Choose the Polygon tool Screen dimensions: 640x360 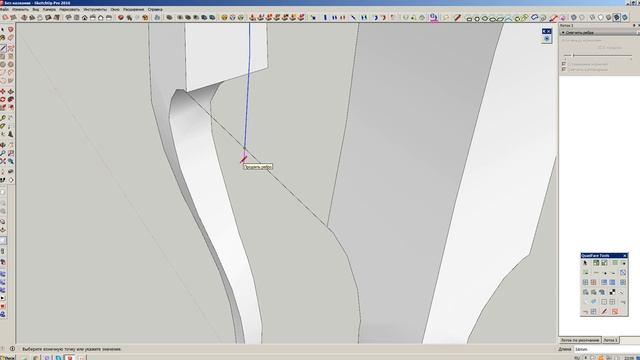11,64
